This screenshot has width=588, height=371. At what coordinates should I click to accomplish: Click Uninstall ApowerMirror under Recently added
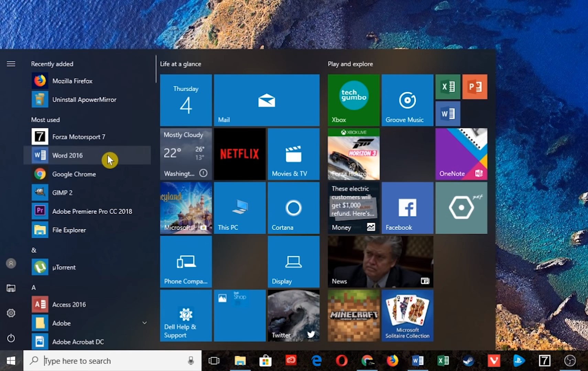[x=85, y=99]
